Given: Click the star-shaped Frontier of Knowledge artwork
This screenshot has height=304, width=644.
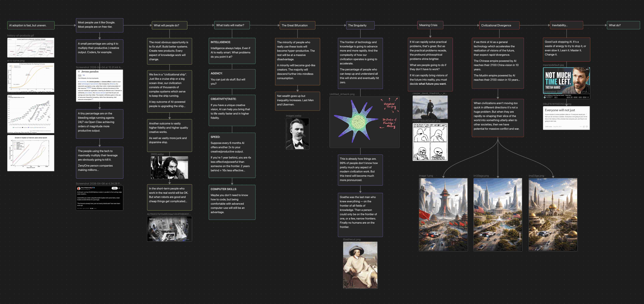Looking at the screenshot, I should coord(365,122).
